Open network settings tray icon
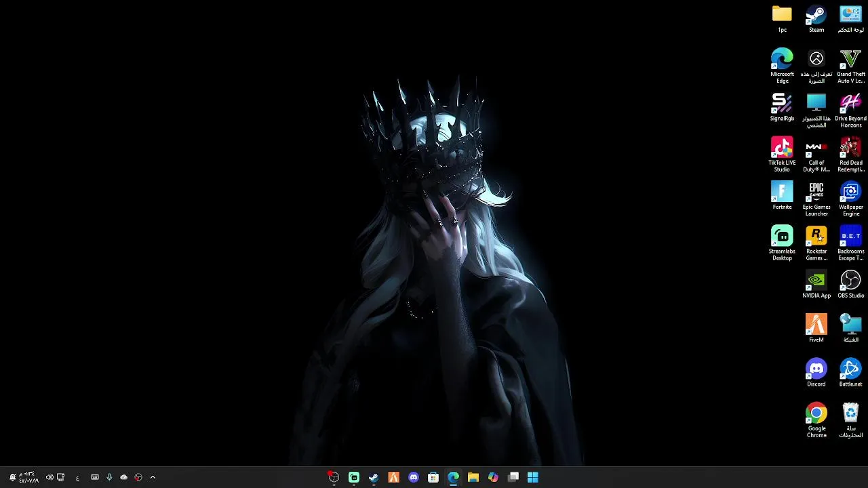 60,477
